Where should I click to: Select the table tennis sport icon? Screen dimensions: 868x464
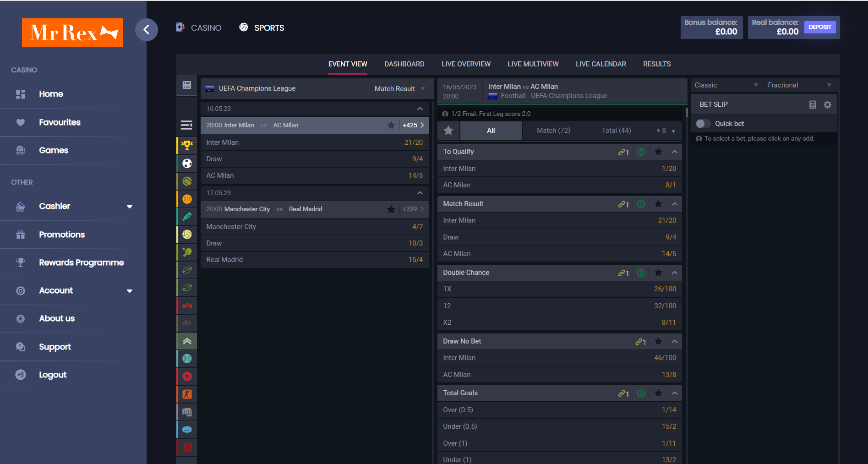tap(186, 252)
